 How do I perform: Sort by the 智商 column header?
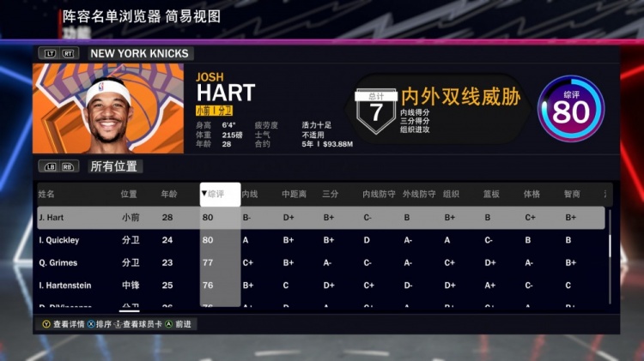point(572,194)
